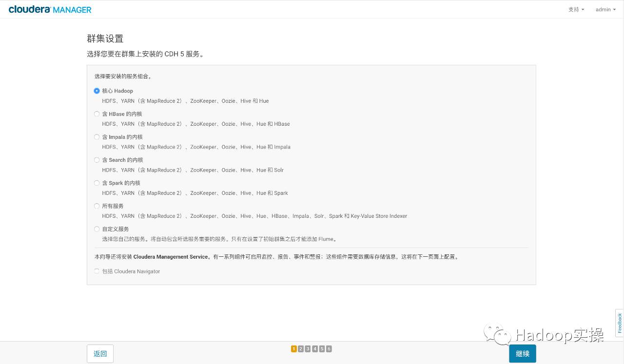The image size is (624, 364).
Task: Click the Flume custom services description text
Action: point(220,239)
